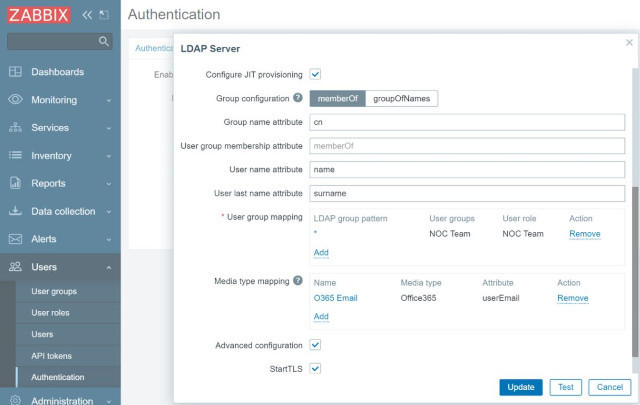Open Dashboards via its grid icon
This screenshot has height=405, width=640.
click(x=15, y=72)
